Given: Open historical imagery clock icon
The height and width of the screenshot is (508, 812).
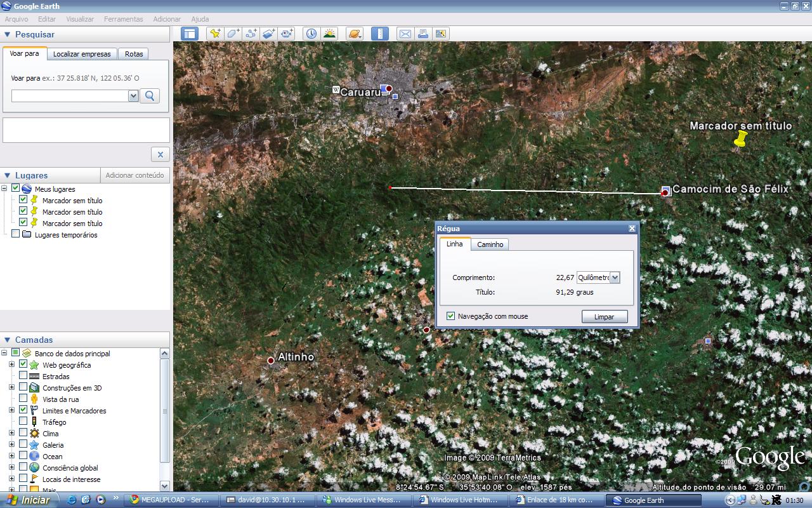Looking at the screenshot, I should click(x=311, y=34).
